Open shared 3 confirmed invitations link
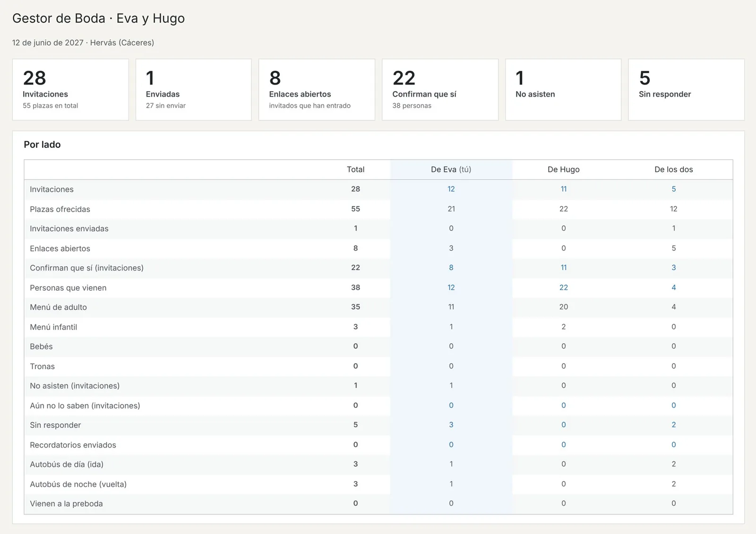Viewport: 756px width, 534px height. 674,268
